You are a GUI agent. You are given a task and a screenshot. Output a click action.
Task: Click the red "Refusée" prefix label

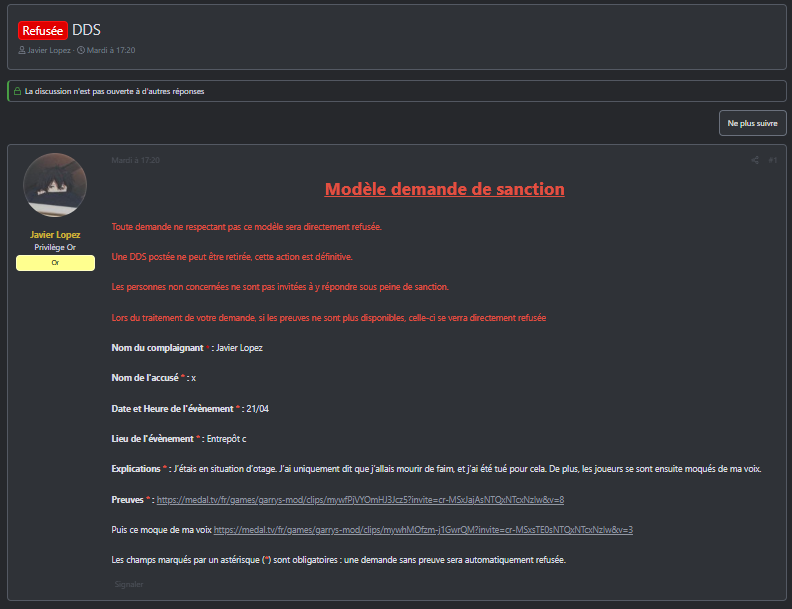pos(42,31)
